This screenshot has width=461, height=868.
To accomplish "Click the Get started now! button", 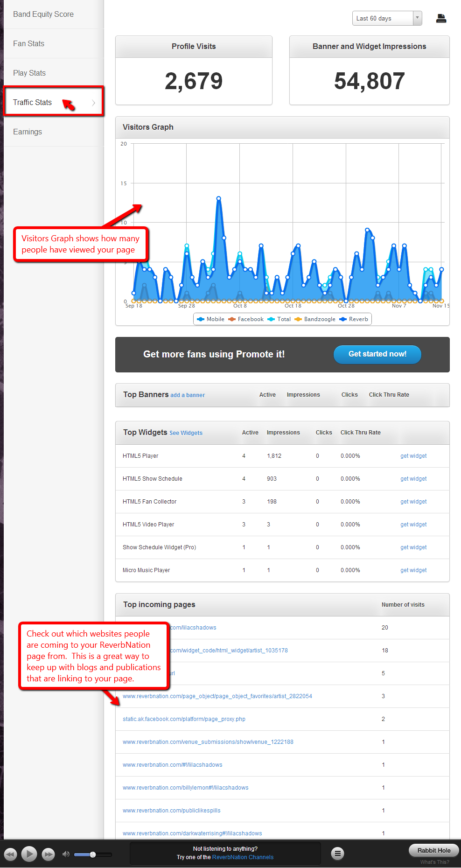I will 377,354.
